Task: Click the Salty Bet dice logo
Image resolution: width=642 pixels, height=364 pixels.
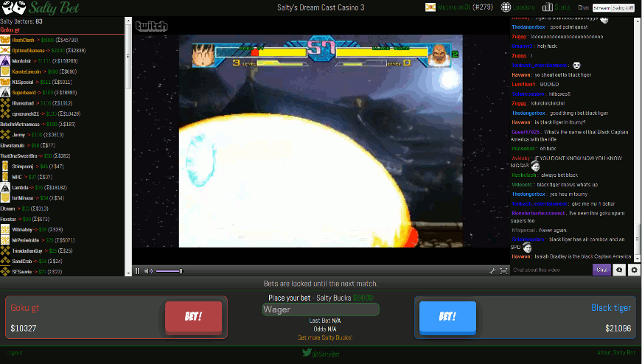Action: click(14, 7)
